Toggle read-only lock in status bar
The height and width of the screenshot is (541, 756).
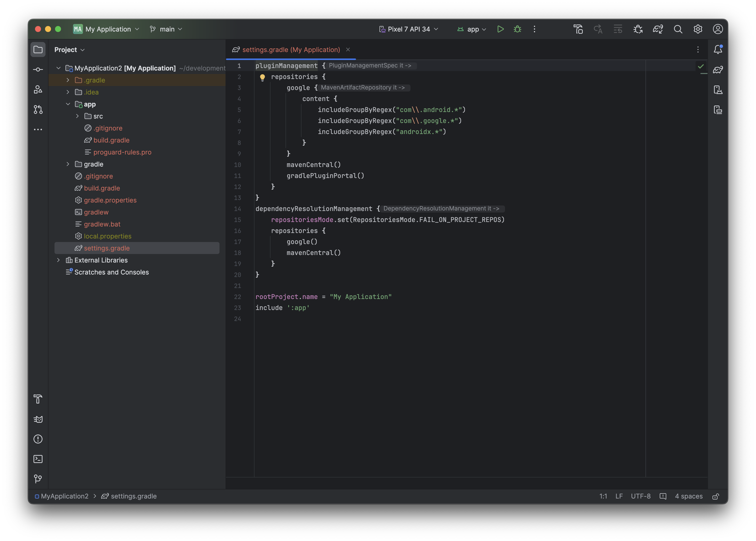tap(716, 496)
